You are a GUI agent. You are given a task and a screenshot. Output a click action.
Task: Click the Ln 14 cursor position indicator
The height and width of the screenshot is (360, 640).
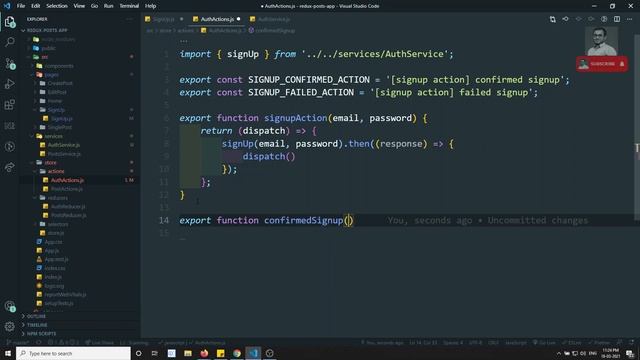point(423,342)
